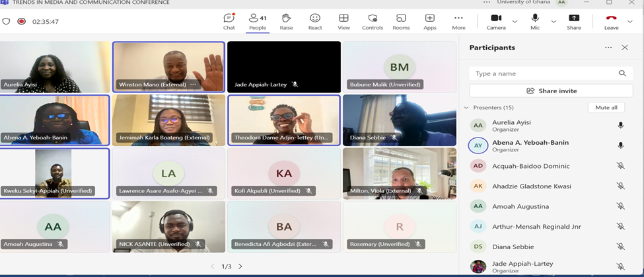This screenshot has width=644, height=277.
Task: Toggle the Mic mute state
Action: (535, 21)
